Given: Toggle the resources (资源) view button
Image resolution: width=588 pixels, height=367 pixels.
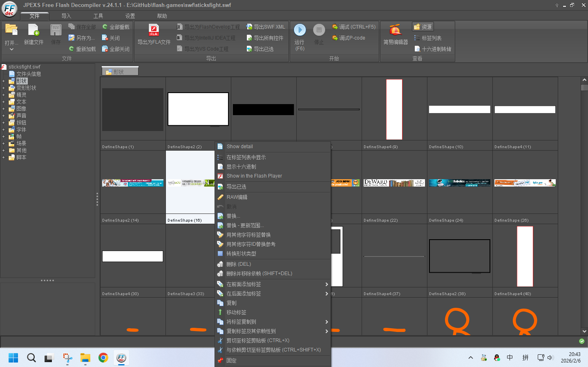Looking at the screenshot, I should click(x=423, y=27).
